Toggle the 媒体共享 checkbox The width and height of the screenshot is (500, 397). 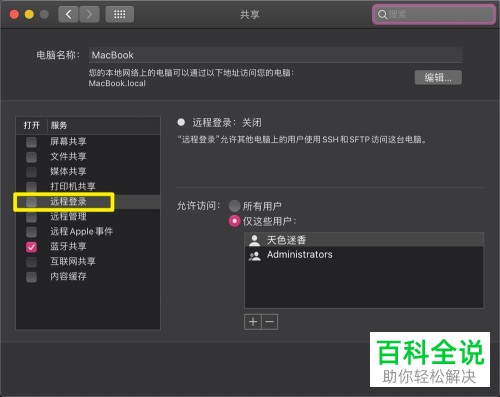[31, 172]
